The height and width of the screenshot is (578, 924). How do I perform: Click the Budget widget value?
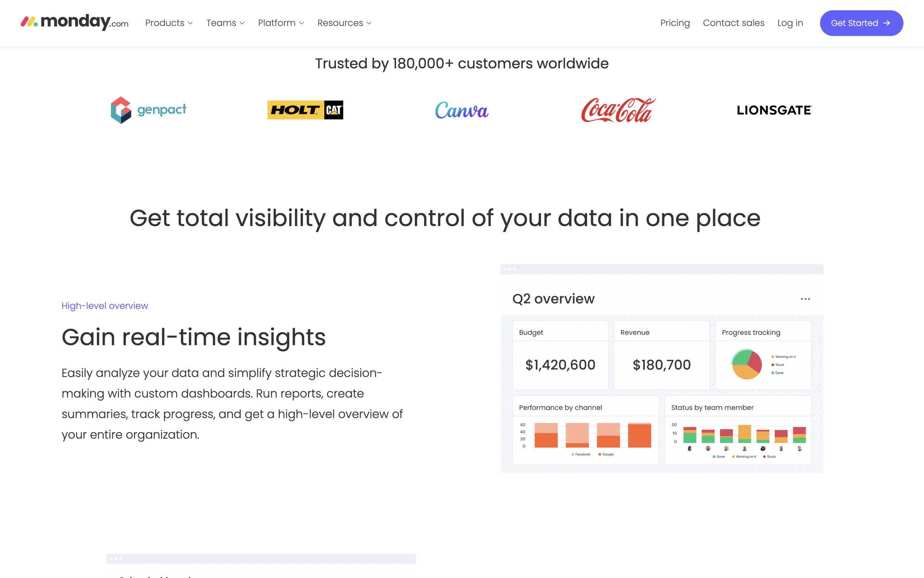click(560, 365)
